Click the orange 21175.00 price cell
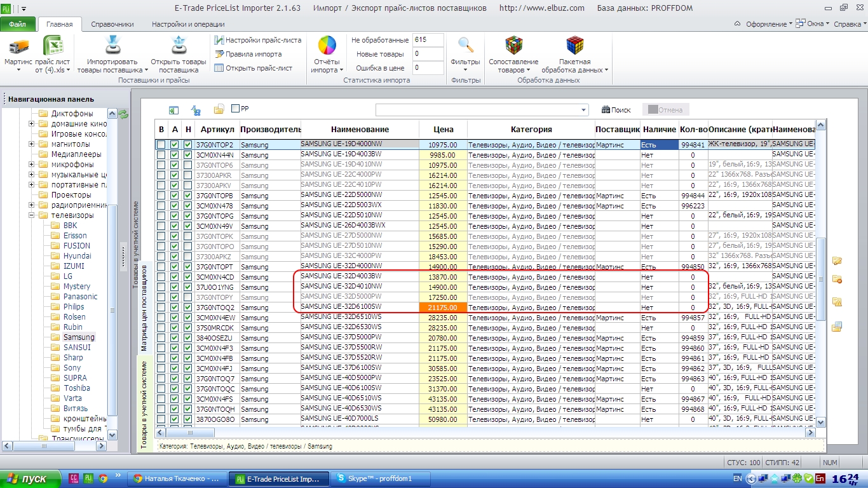 point(443,308)
